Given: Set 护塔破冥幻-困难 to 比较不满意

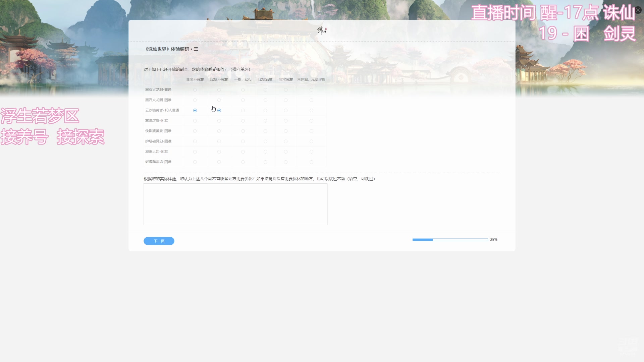Looking at the screenshot, I should pyautogui.click(x=219, y=141).
